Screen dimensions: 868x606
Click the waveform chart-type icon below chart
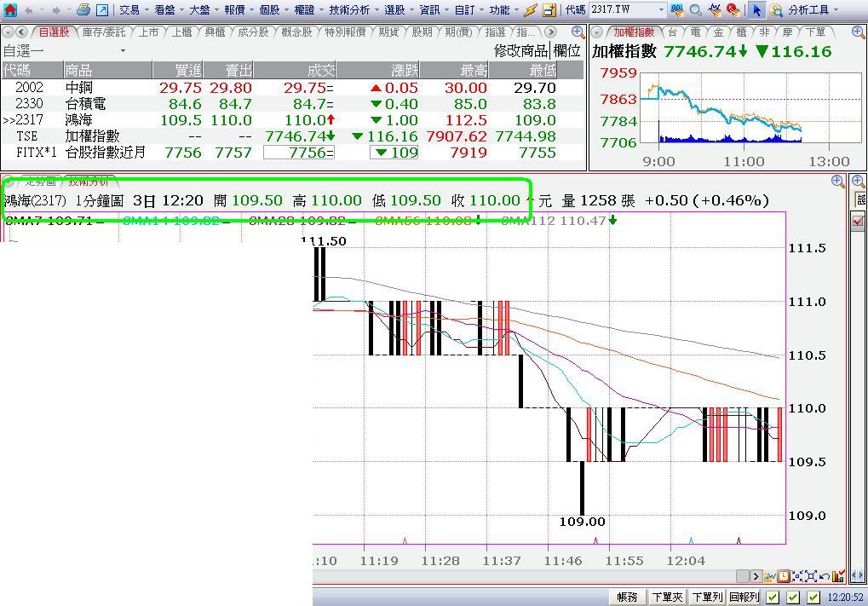tap(770, 577)
